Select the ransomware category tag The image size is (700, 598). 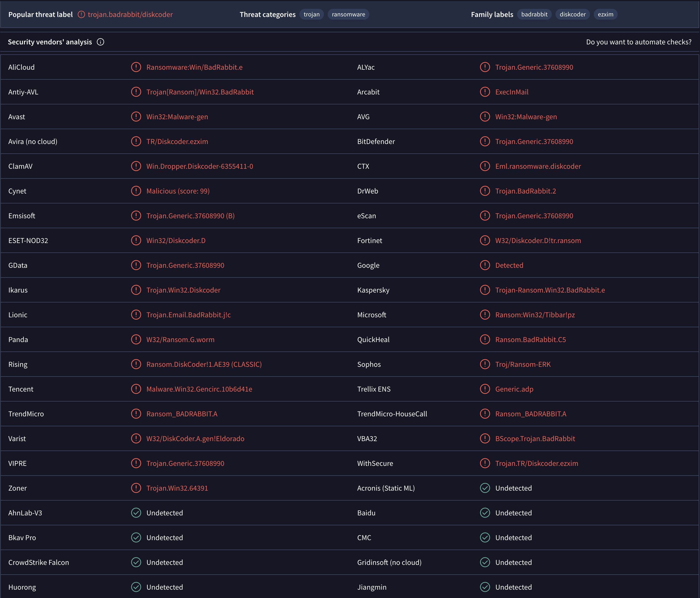pos(348,15)
